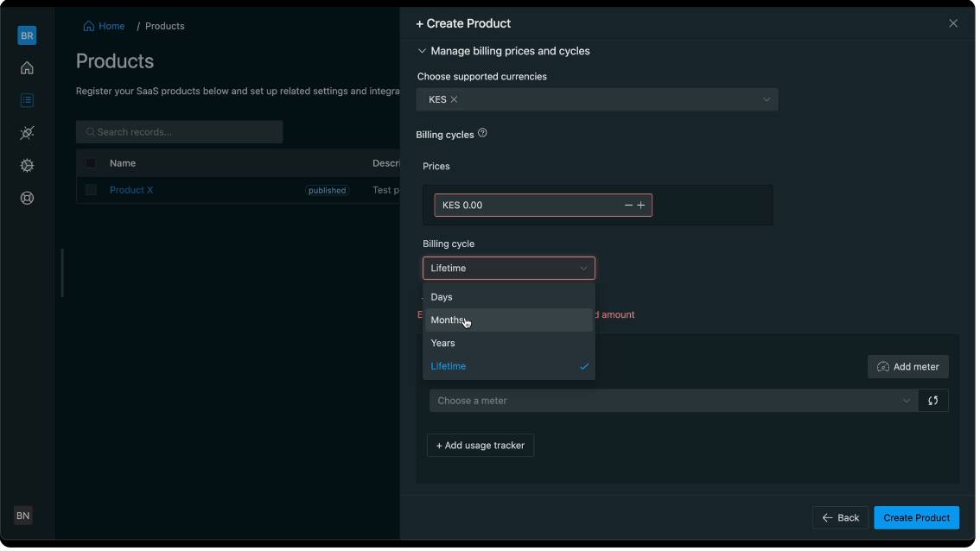The image size is (980, 551).
Task: Open the support lifebuoy icon in the sidebar
Action: [27, 198]
